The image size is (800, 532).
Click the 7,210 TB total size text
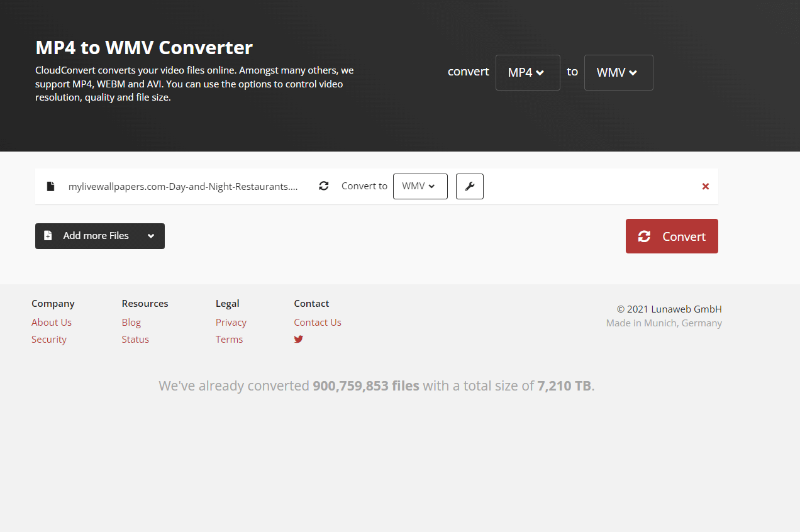coord(564,385)
